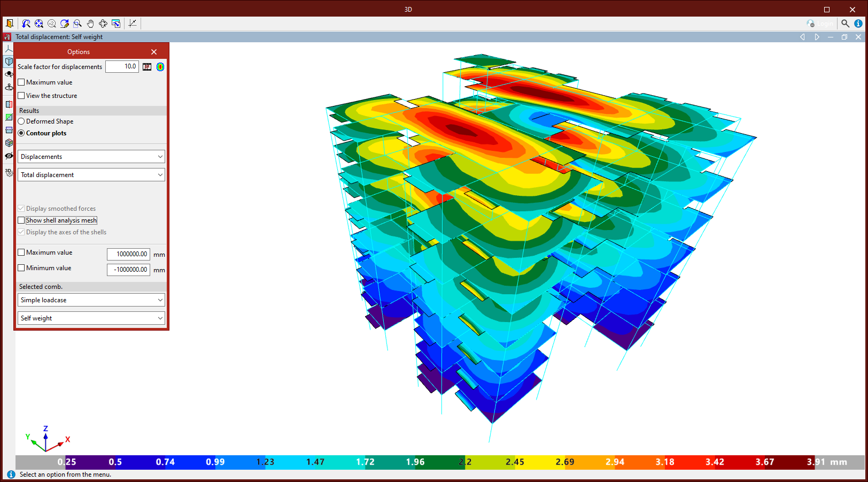Click the red 3.42 segment of color legend

[714, 462]
